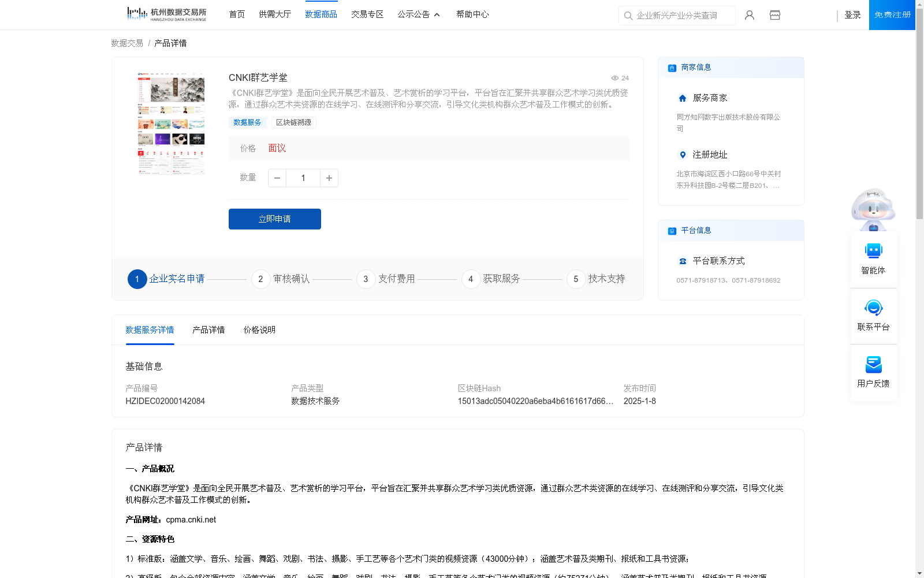The width and height of the screenshot is (924, 578).
Task: Click the robot mascot figure
Action: pyautogui.click(x=873, y=209)
